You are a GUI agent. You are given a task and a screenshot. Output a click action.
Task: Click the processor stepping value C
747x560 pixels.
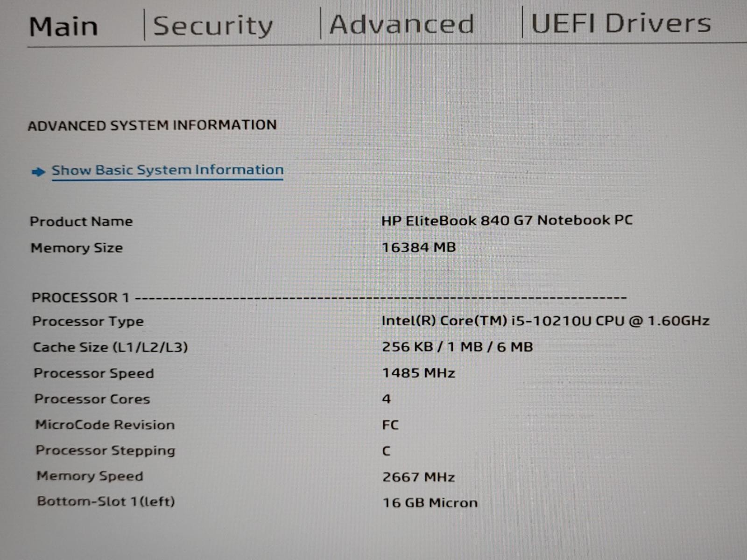386,451
